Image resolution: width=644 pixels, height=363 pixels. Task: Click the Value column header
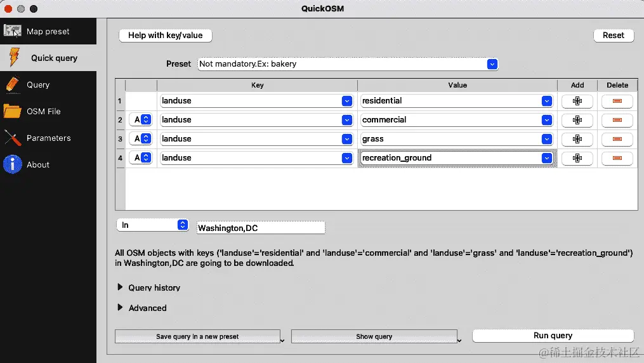457,85
